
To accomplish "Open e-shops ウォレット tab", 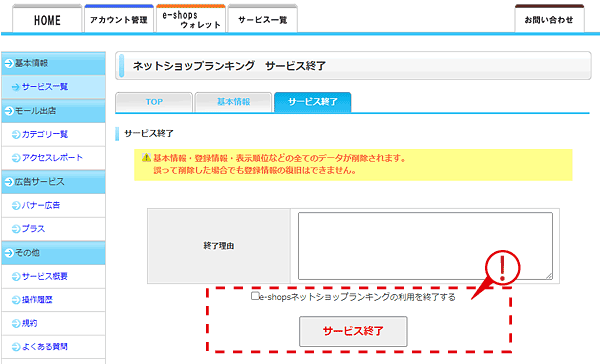I will coord(191,19).
